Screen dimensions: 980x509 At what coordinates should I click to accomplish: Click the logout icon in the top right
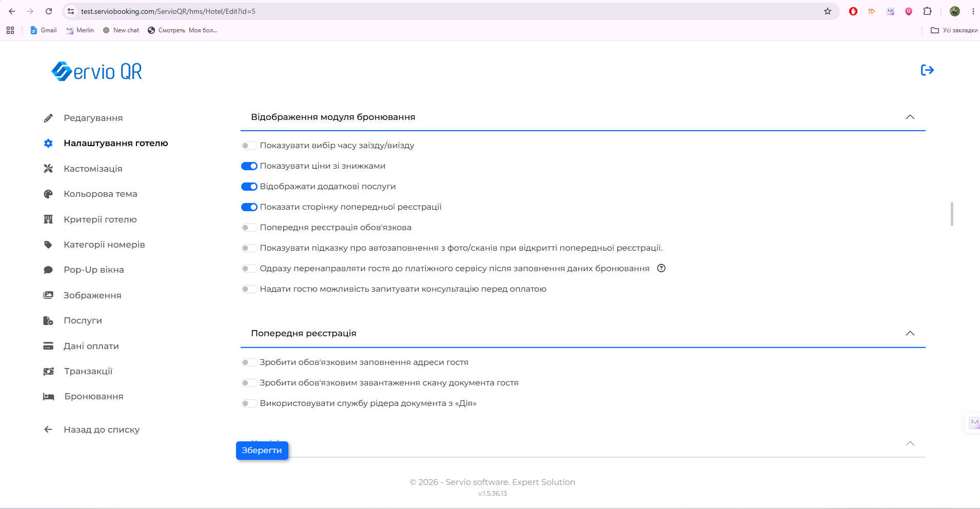point(927,70)
